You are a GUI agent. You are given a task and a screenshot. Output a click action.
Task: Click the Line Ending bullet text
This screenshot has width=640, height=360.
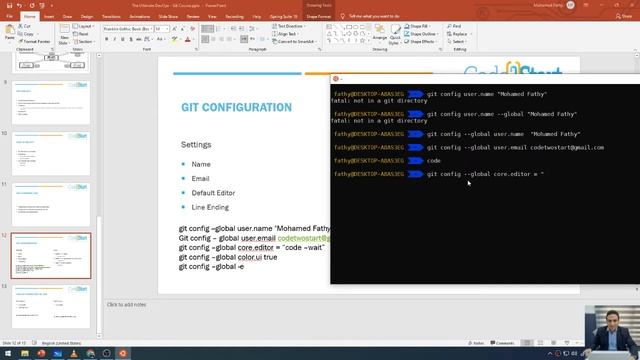(x=210, y=207)
